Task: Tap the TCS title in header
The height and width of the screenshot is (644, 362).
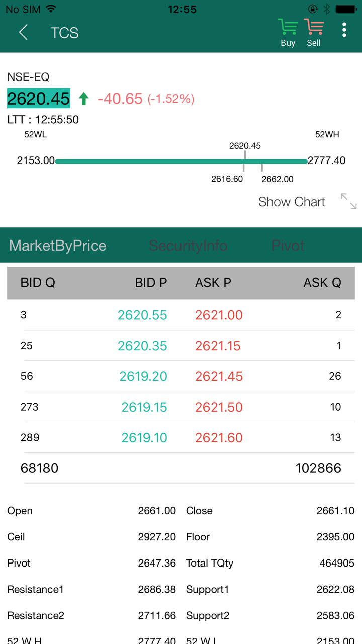Action: click(x=65, y=33)
